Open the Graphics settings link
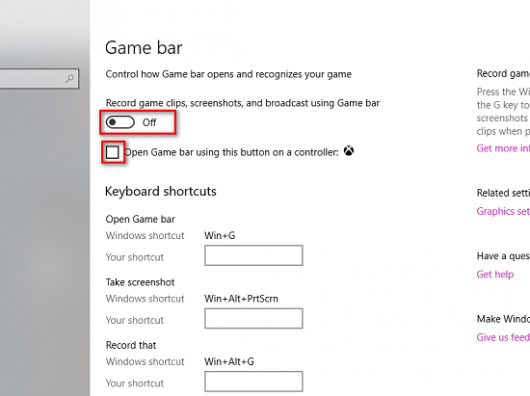 [503, 211]
